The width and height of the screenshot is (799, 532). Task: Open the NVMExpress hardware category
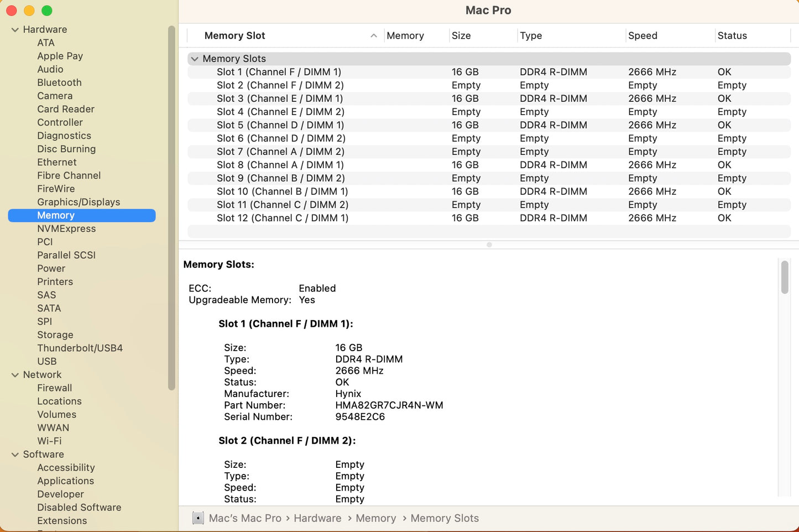click(66, 229)
